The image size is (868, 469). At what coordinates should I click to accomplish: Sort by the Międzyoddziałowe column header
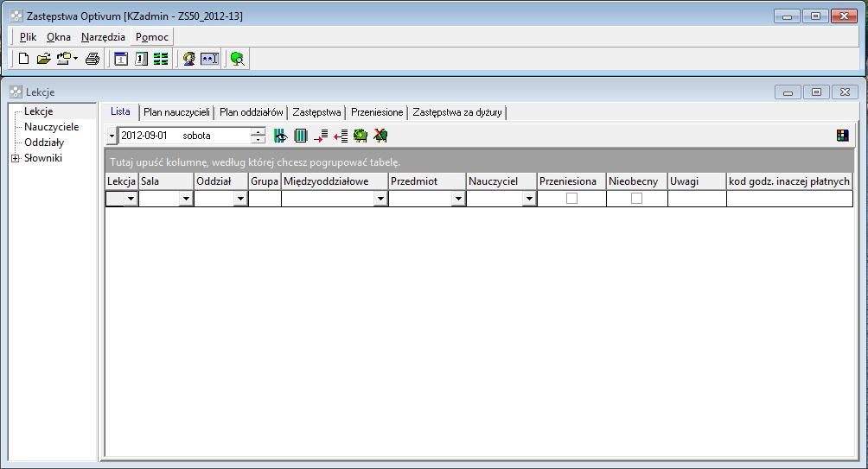point(335,181)
